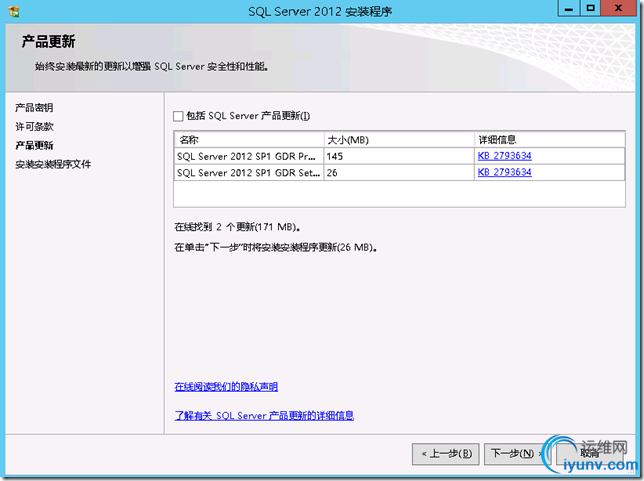Image resolution: width=644 pixels, height=481 pixels.
Task: Select the 许可条款 step in sidebar
Action: (34, 127)
